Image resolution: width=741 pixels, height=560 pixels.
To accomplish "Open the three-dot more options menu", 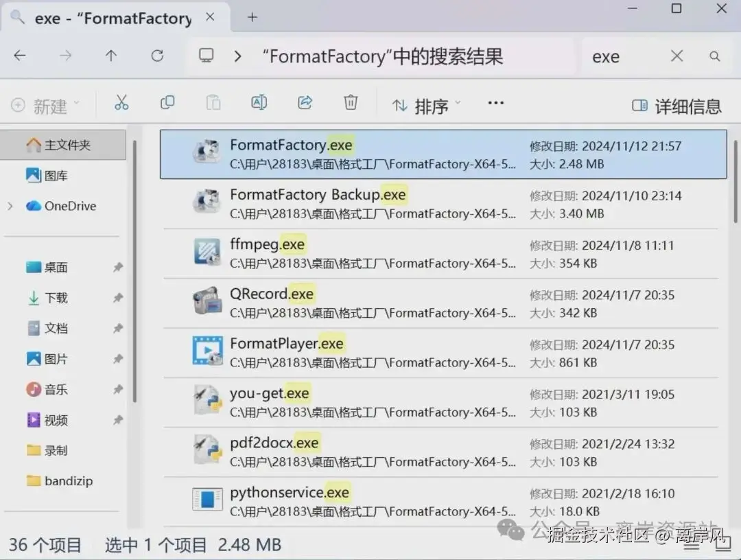I will (496, 102).
